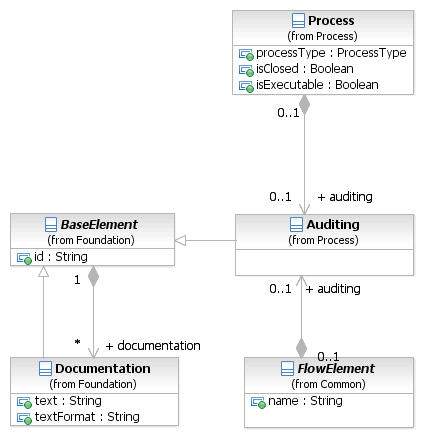Select the composition diamond above FlowElement
This screenshot has height=440, width=428.
tap(301, 348)
